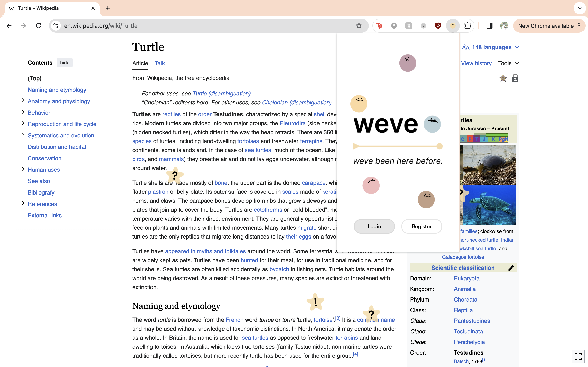Viewport: 588px width, 367px height.
Task: Edit the Scientific classification with the pencil icon
Action: [511, 268]
